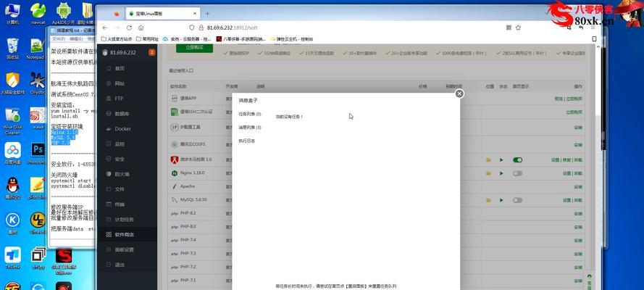
Task: Close the 消息盒子 message box dialog
Action: pos(459,94)
